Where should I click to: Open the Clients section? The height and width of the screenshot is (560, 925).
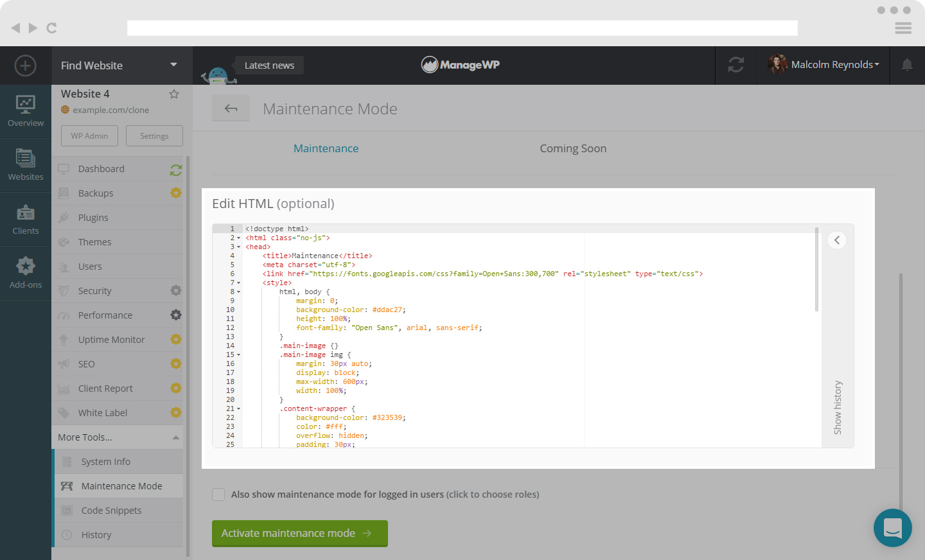26,219
